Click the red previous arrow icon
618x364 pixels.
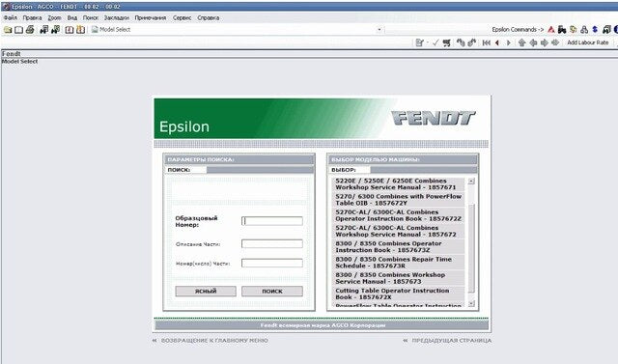pos(497,42)
